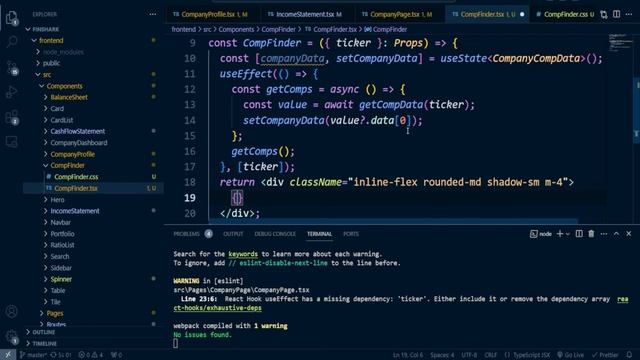Open the Search view in activity bar

(12, 42)
